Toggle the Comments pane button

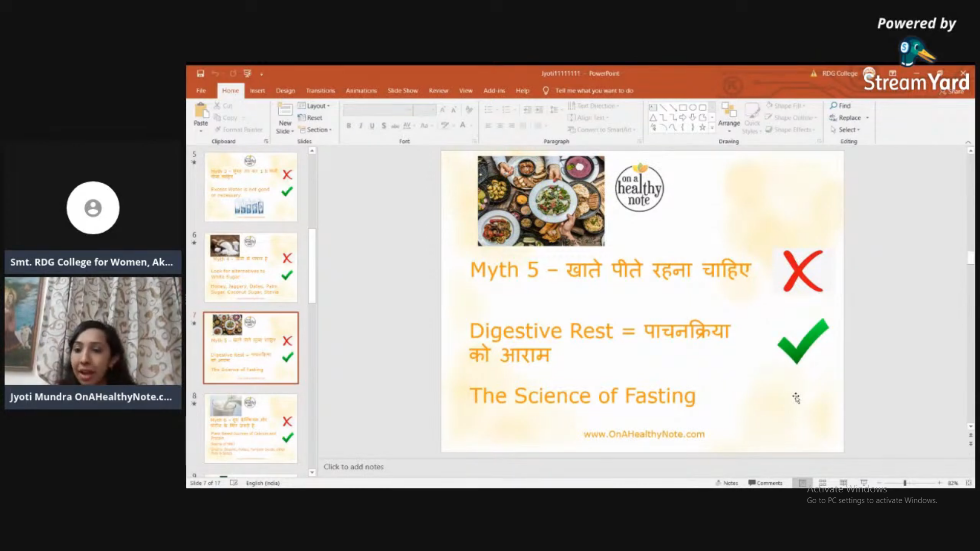click(765, 483)
